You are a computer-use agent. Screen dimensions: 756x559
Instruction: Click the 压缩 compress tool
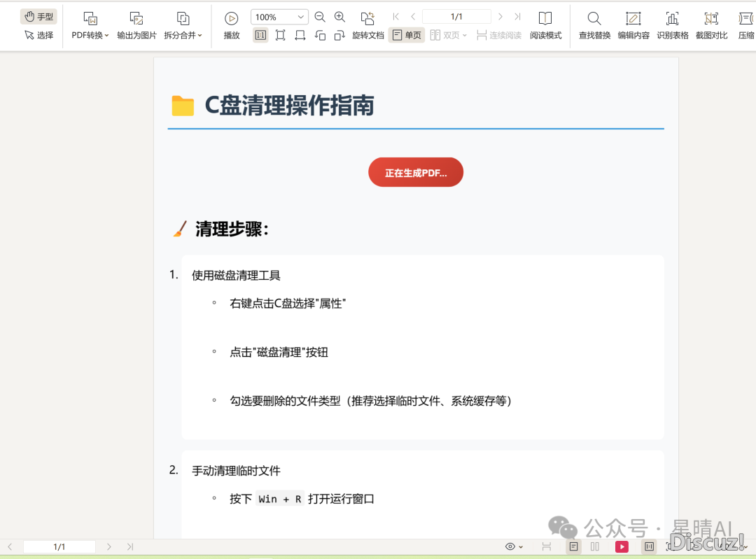[746, 26]
